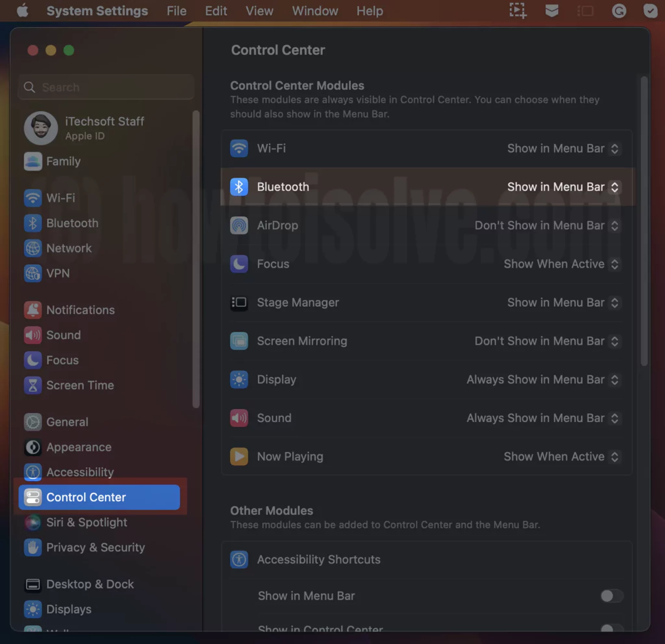Viewport: 665px width, 644px height.
Task: Open Focus Show When Active dropdown
Action: pyautogui.click(x=562, y=264)
